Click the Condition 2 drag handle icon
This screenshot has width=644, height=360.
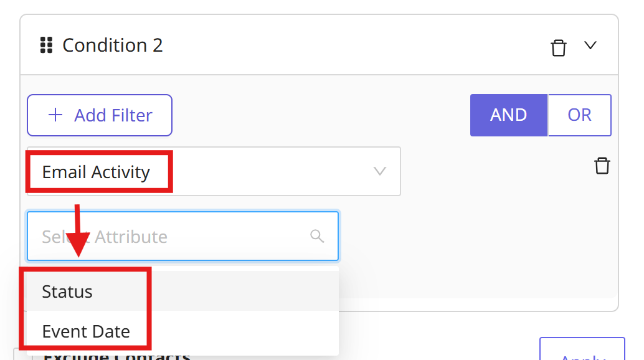coord(45,45)
